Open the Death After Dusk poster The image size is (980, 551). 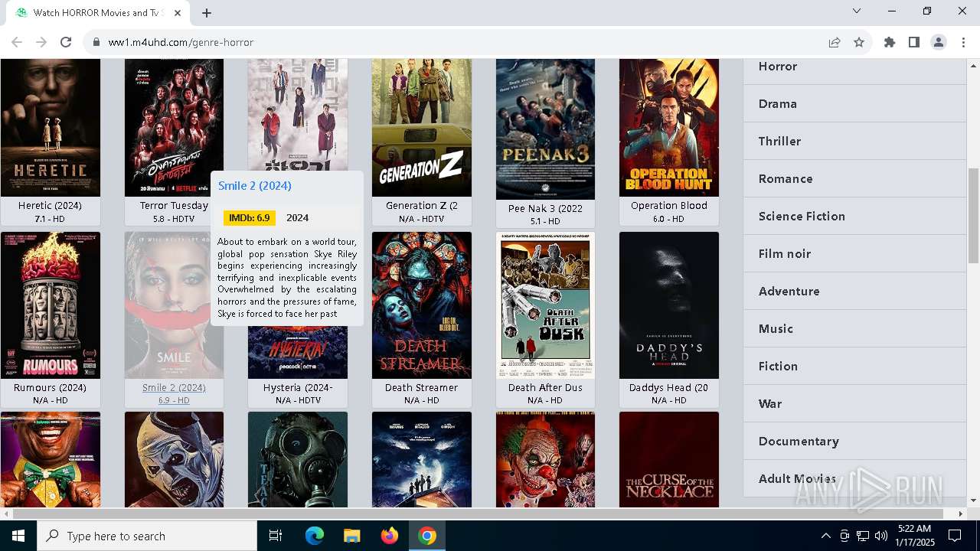tap(545, 305)
